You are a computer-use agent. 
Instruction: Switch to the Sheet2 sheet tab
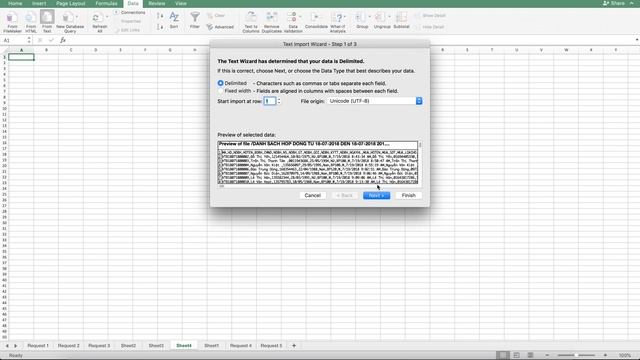pos(128,346)
